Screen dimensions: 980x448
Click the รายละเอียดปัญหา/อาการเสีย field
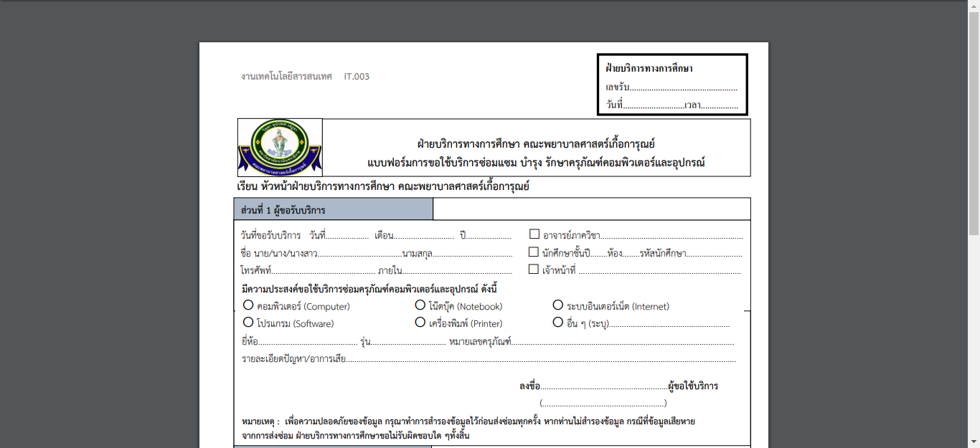541,359
